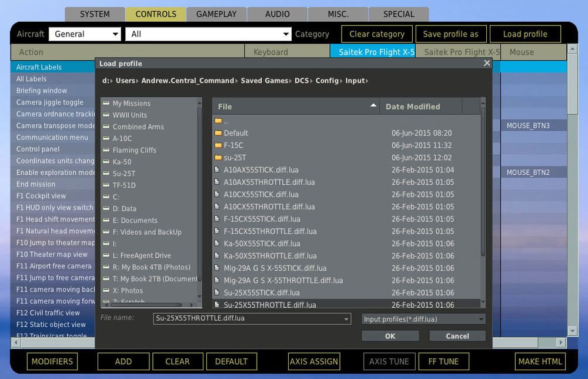The width and height of the screenshot is (588, 379).
Task: Click the DCS breadcrumb segment
Action: point(302,80)
